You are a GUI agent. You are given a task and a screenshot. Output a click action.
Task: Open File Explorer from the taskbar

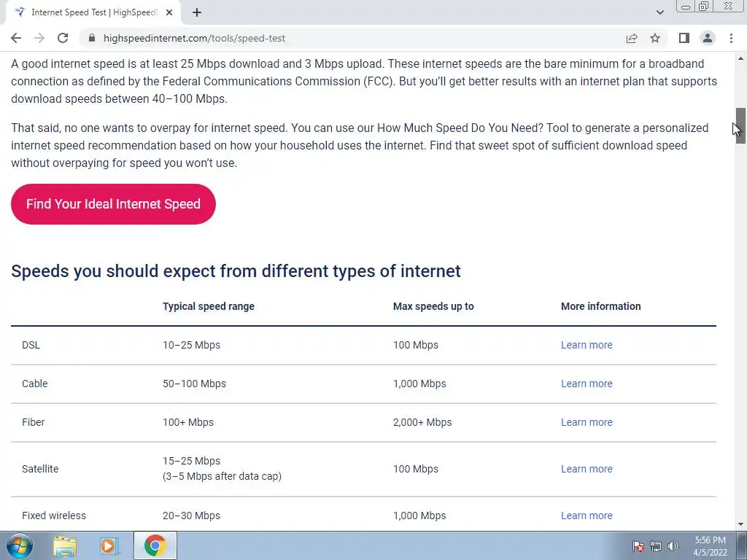click(x=65, y=546)
